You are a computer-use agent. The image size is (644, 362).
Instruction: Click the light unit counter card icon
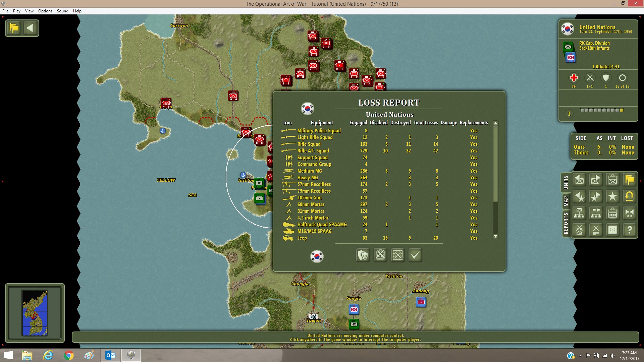click(613, 230)
